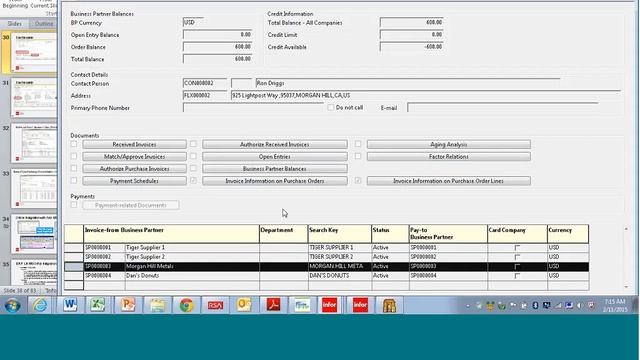Open Adobe Reader from the taskbar

273,305
